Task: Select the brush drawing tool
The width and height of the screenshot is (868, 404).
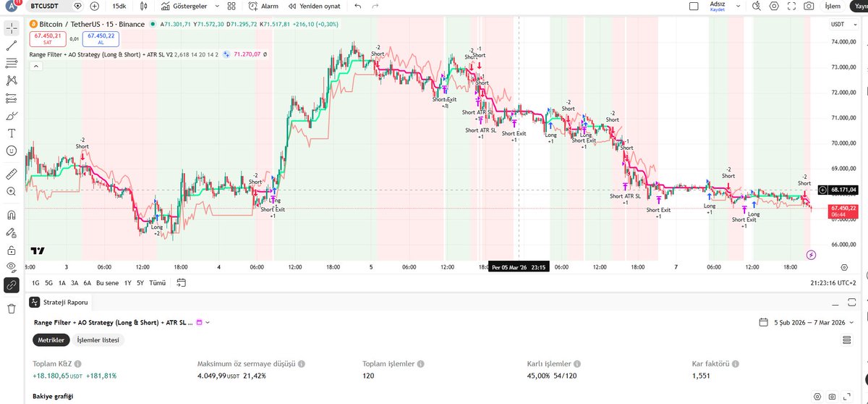Action: [11, 115]
